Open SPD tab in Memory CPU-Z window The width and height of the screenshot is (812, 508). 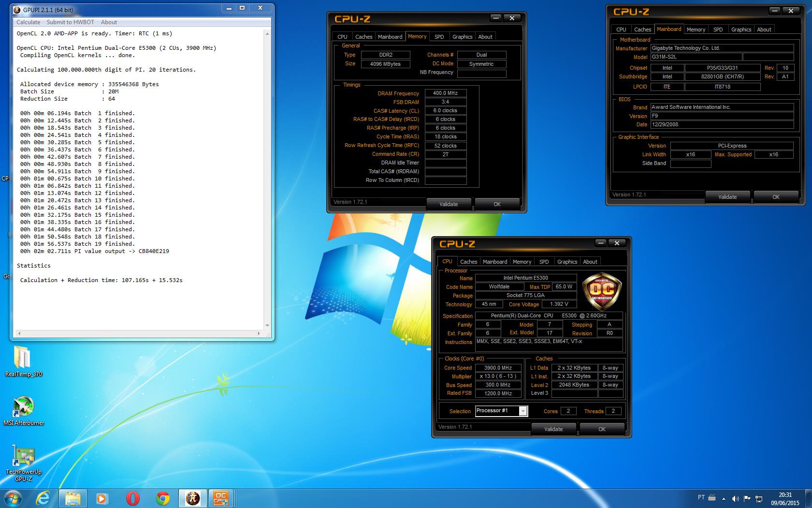pos(439,37)
